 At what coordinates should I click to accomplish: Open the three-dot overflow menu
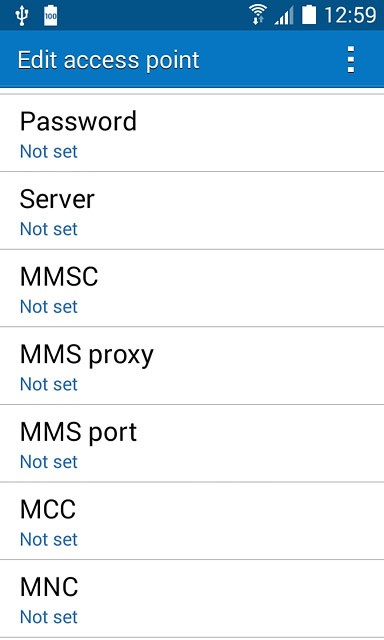click(351, 60)
